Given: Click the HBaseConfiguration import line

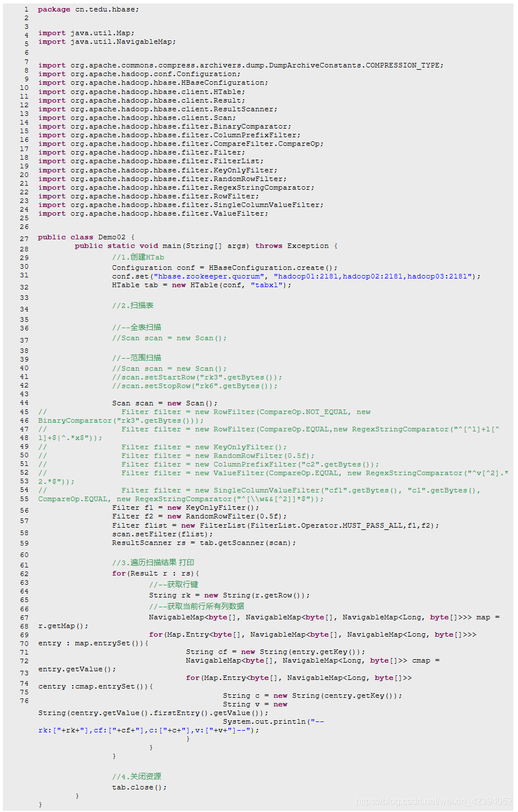Looking at the screenshot, I should (153, 82).
